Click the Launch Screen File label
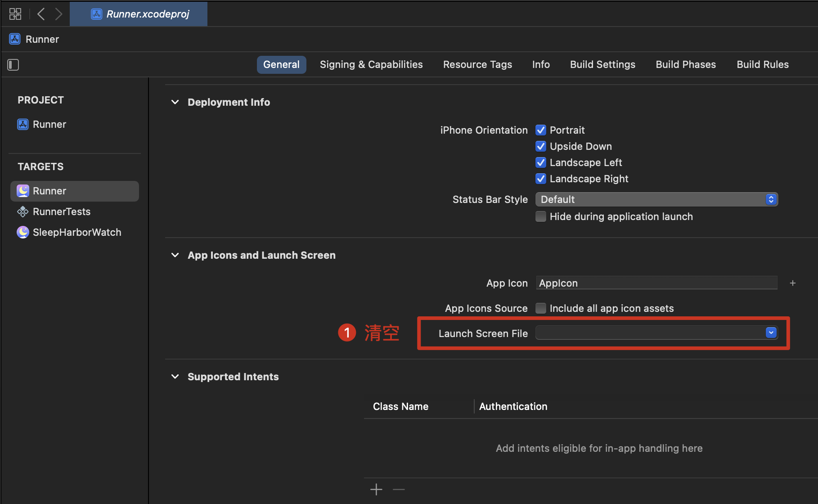818x504 pixels. (483, 333)
